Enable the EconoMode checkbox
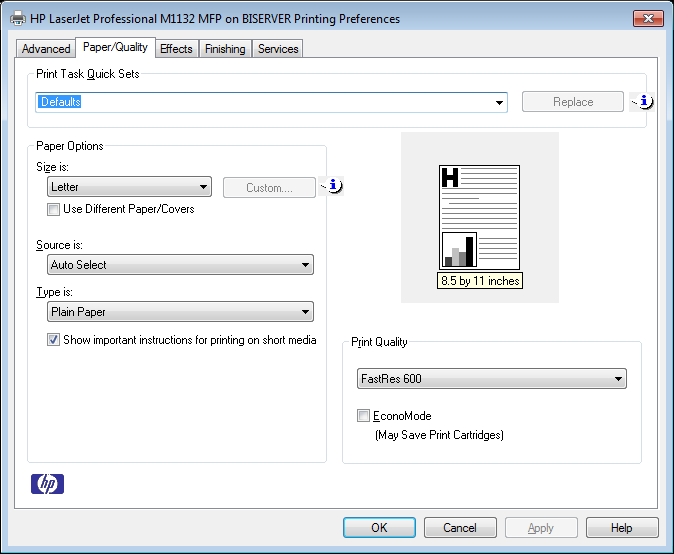Viewport: 674px width, 554px height. [363, 416]
